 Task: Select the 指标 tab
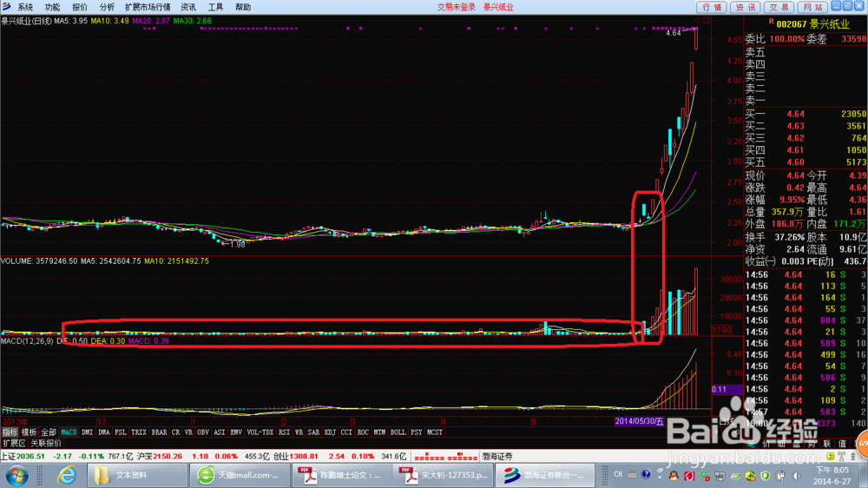[10, 432]
